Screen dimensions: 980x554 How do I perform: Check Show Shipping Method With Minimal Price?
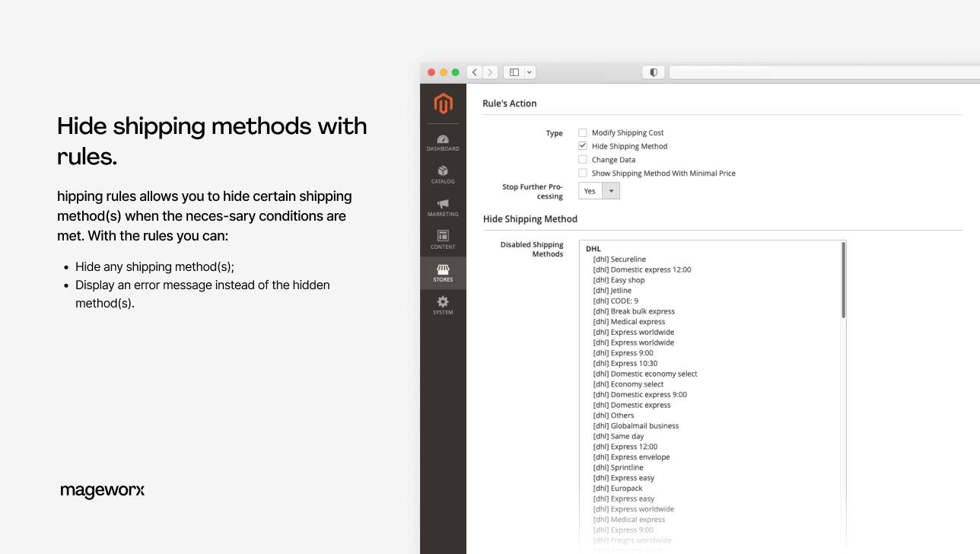click(x=582, y=173)
